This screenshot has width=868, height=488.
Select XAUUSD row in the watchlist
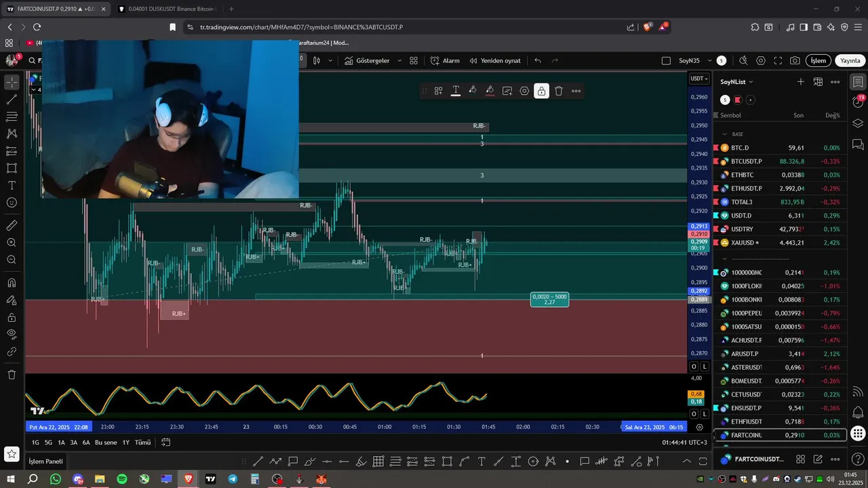780,243
